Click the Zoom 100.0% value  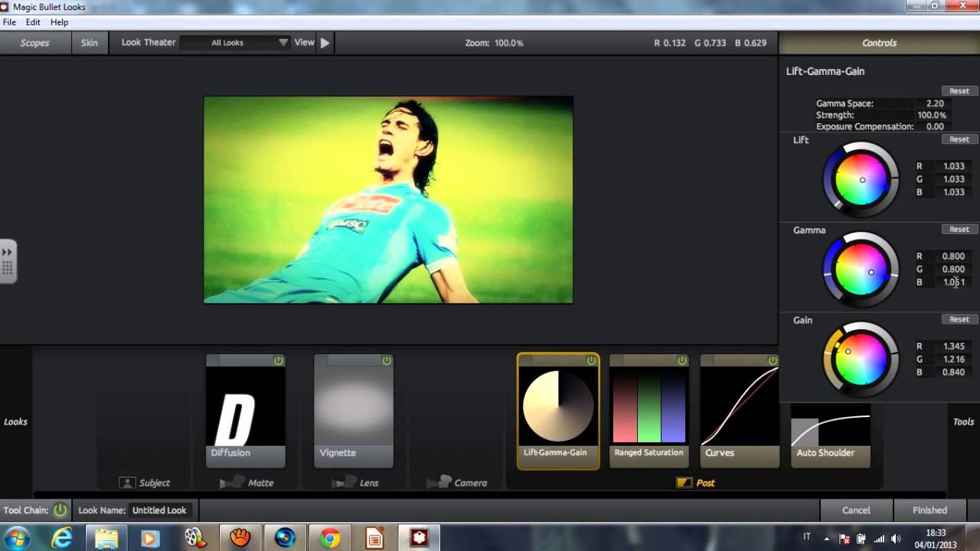(x=508, y=43)
